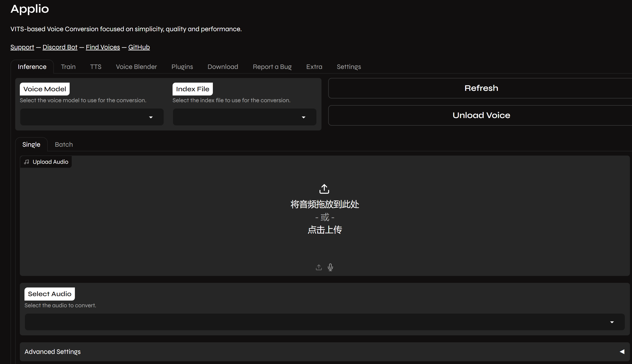
Task: Go to the Plugins tab
Action: [182, 67]
